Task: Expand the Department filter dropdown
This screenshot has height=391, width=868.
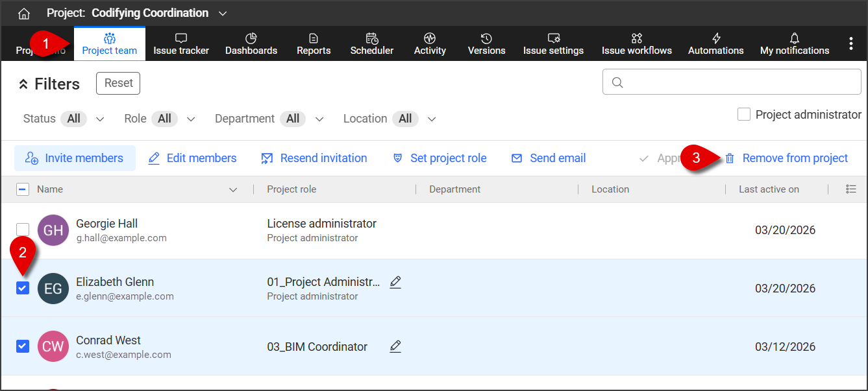Action: [319, 119]
